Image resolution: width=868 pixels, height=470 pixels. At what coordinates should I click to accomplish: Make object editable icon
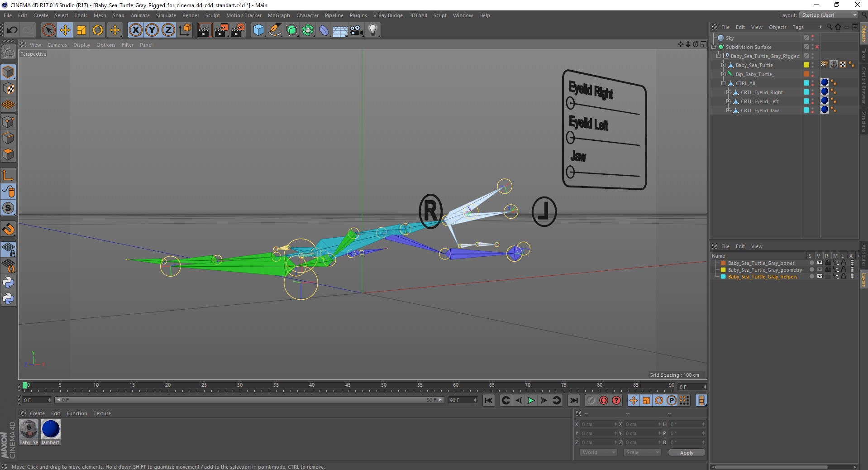tap(8, 52)
